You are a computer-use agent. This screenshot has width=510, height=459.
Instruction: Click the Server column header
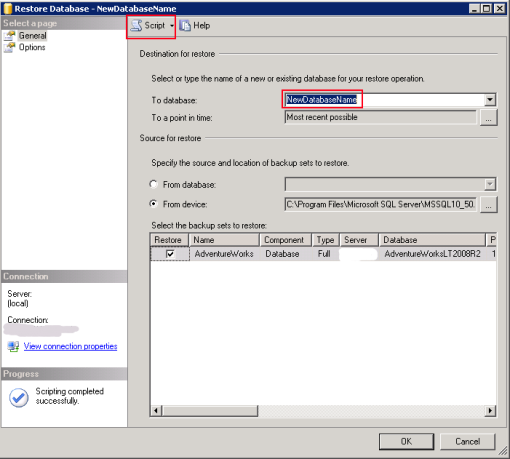(359, 240)
